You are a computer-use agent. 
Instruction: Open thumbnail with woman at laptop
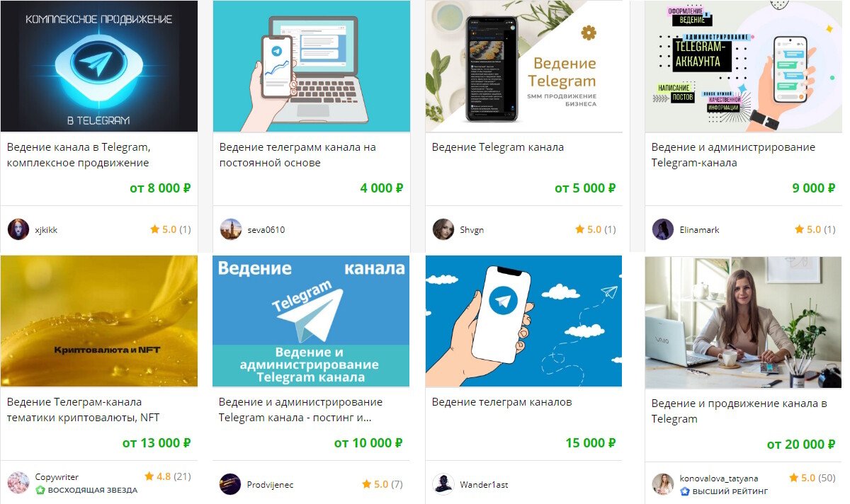(x=743, y=323)
